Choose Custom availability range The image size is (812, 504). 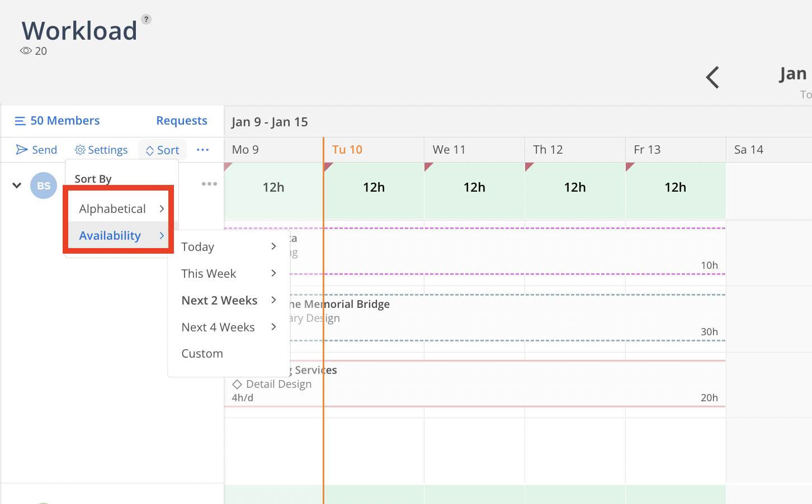[x=202, y=353]
